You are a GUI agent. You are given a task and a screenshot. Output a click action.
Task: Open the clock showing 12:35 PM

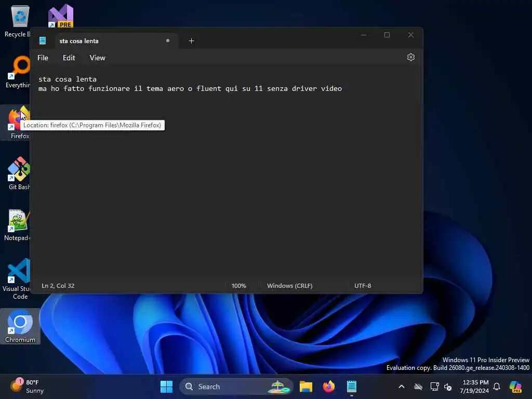point(475,387)
